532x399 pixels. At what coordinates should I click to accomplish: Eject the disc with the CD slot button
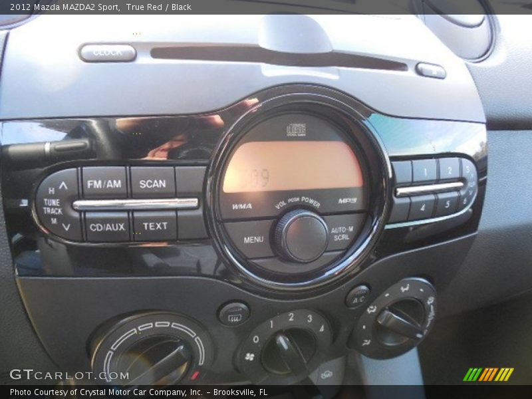tap(430, 70)
